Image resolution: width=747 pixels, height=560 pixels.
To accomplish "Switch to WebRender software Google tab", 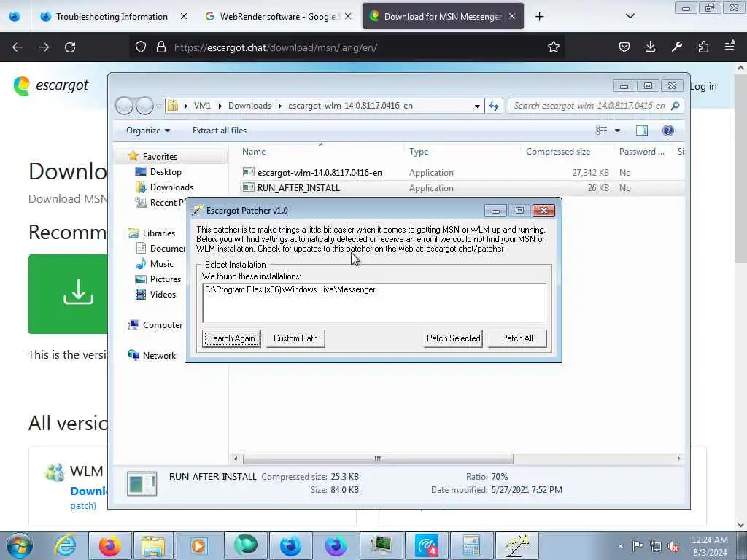I will click(279, 17).
